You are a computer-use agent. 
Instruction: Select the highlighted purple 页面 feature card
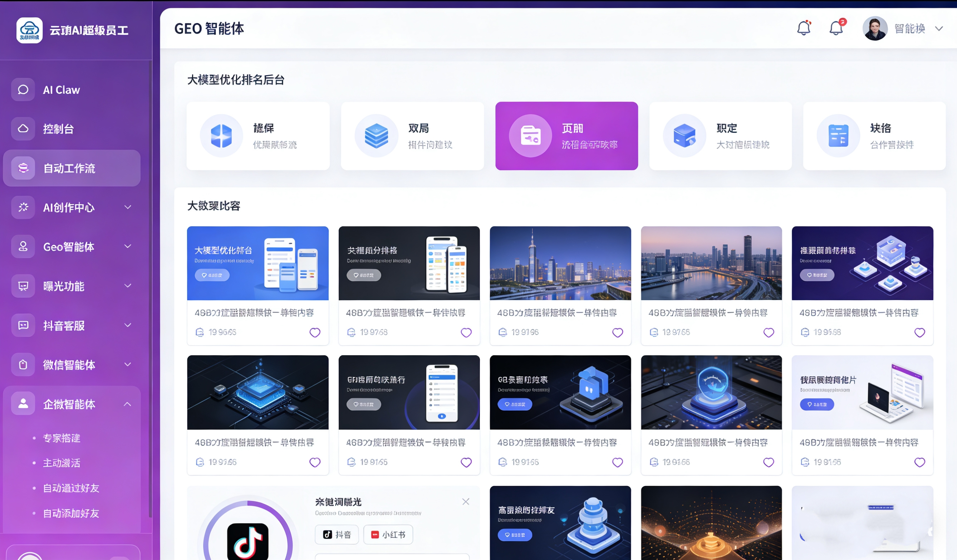click(566, 136)
